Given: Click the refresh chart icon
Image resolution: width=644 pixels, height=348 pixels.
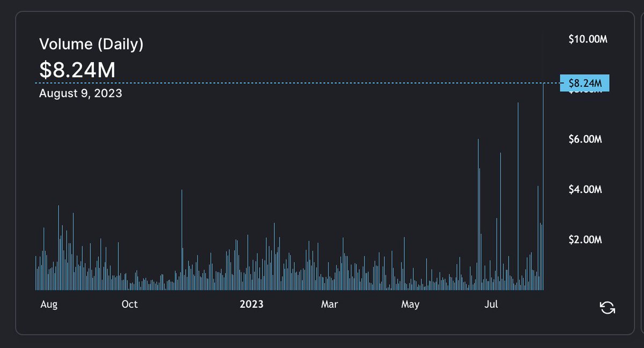Looking at the screenshot, I should [608, 308].
